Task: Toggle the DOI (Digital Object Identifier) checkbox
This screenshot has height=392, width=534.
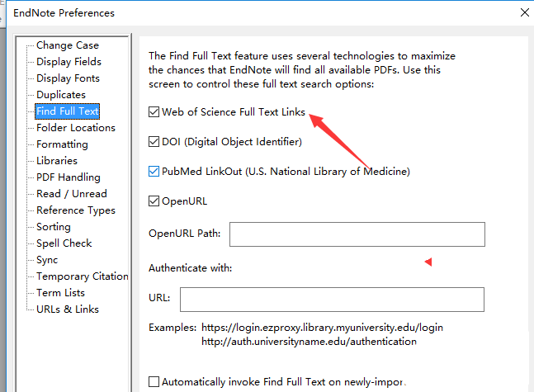Action: point(154,142)
